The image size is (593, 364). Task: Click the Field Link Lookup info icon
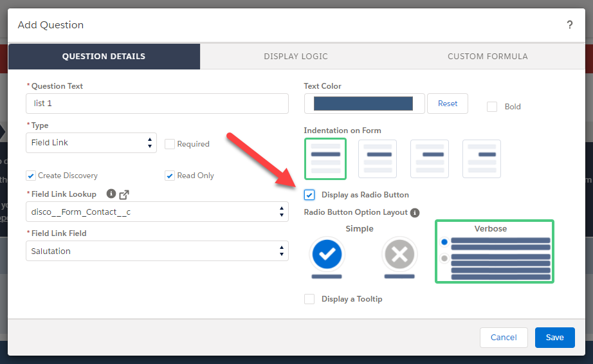pyautogui.click(x=111, y=194)
